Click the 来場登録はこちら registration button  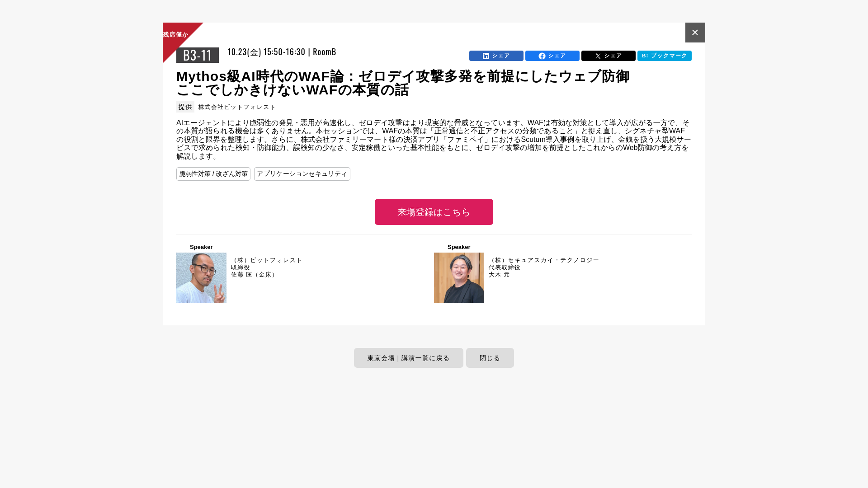coord(434,212)
